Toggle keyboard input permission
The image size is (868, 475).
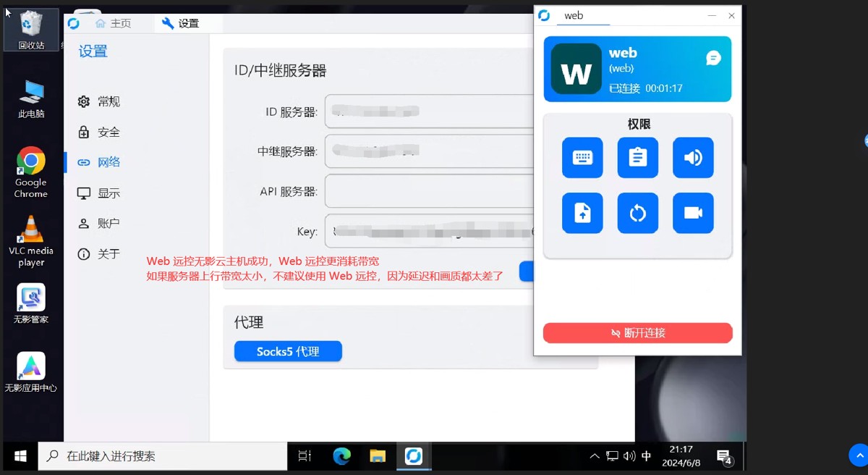(582, 158)
